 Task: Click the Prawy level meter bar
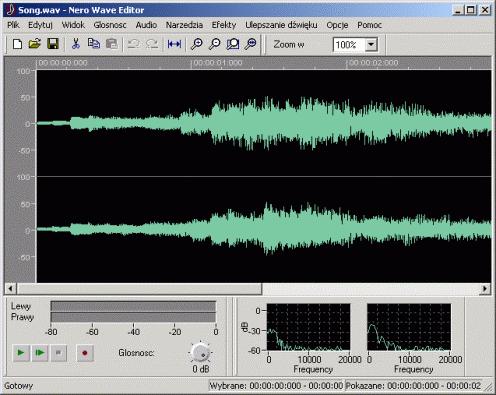coord(133,317)
